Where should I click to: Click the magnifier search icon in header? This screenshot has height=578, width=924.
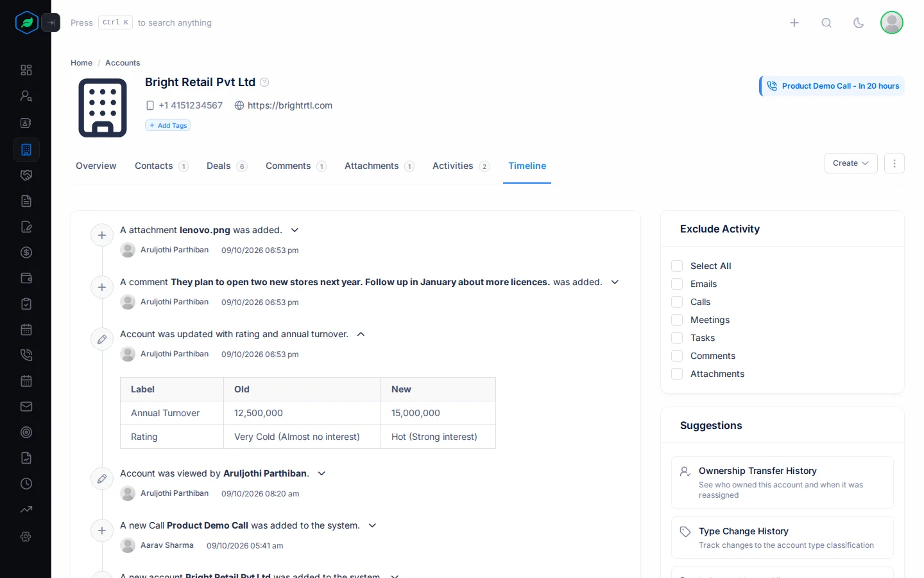point(826,22)
